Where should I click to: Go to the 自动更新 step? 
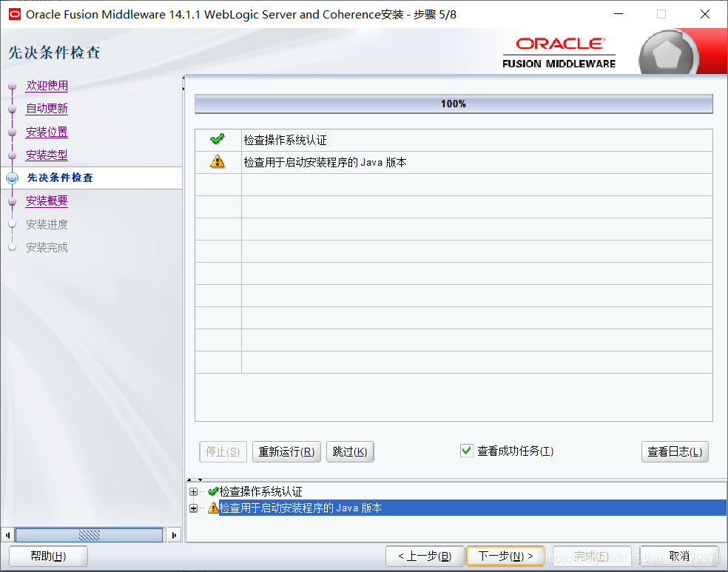coord(47,109)
